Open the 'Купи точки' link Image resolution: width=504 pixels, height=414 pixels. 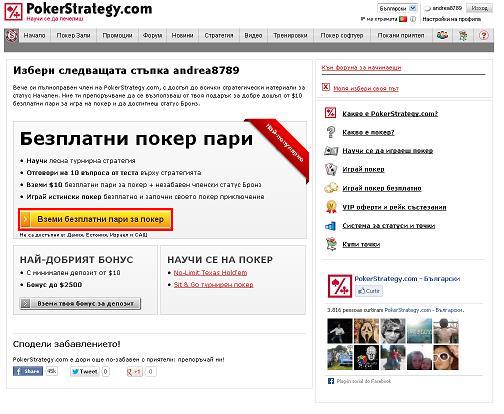point(361,245)
